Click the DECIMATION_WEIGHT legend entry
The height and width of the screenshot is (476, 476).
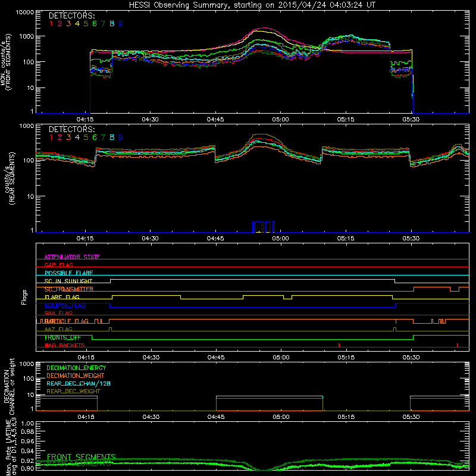tap(76, 375)
